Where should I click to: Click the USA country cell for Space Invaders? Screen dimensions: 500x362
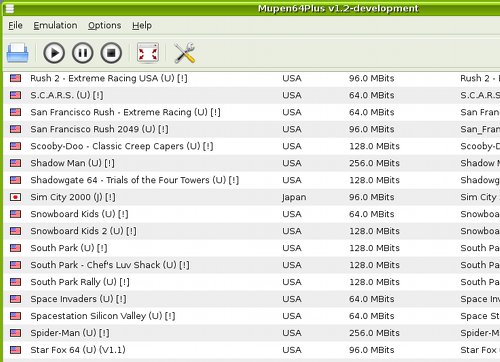tap(292, 299)
